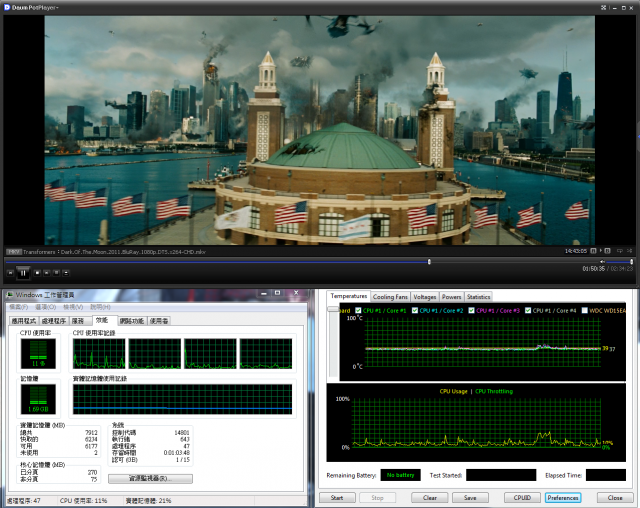This screenshot has width=640, height=508.
Task: Click the icon right of 14:43:05 clock
Action: pos(593,251)
